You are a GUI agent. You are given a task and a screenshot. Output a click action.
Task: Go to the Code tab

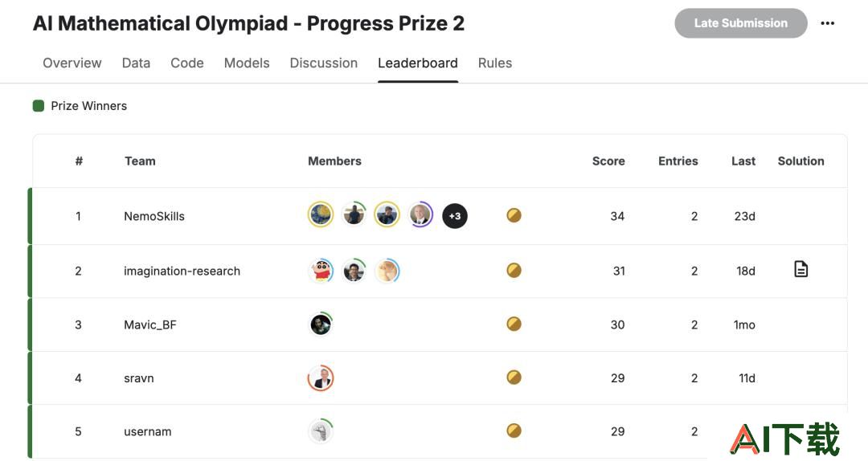[187, 63]
